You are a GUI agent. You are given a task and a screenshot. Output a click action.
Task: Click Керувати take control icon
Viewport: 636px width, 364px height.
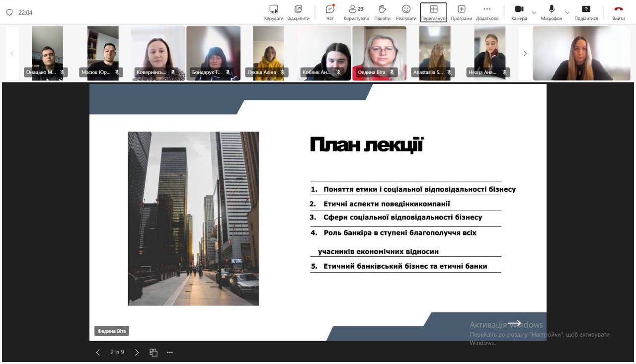(274, 12)
